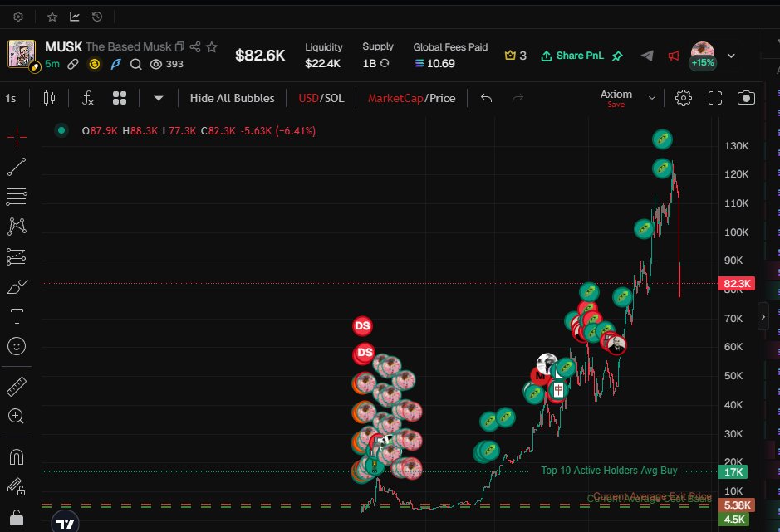Open the paper plane Telegram icon
The height and width of the screenshot is (532, 780).
pos(647,56)
